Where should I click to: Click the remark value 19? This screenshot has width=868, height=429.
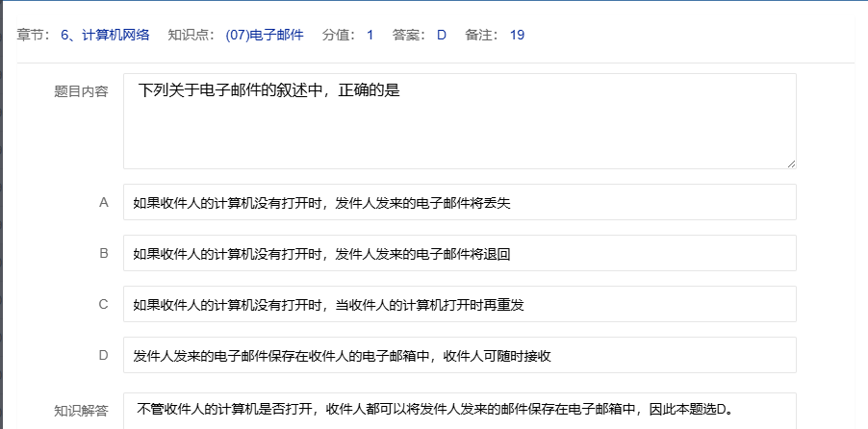pos(517,36)
